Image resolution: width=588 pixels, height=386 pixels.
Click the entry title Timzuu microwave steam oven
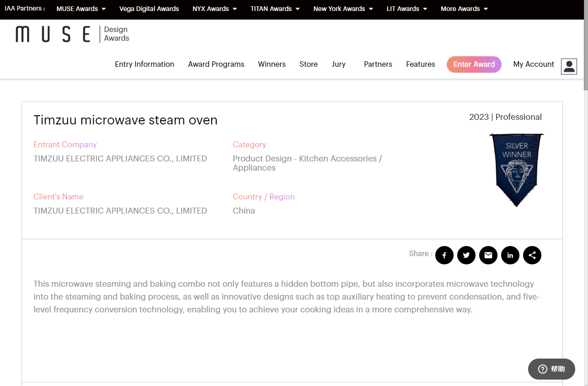point(126,120)
